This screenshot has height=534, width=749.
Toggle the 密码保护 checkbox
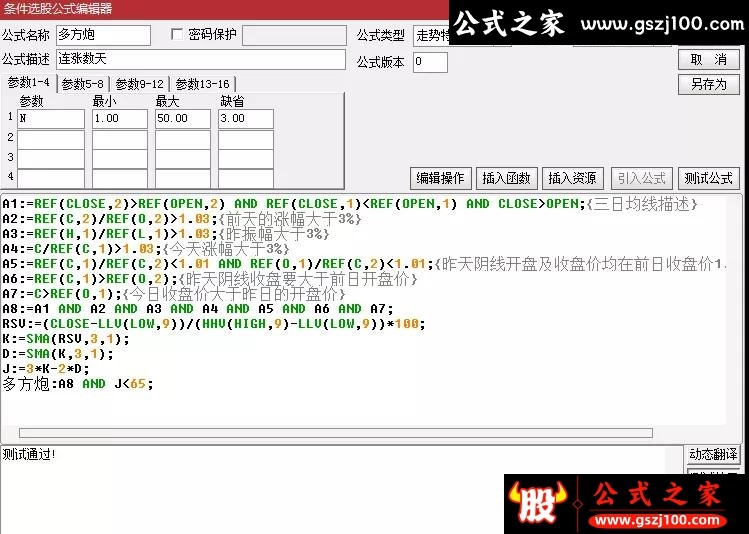[x=177, y=34]
